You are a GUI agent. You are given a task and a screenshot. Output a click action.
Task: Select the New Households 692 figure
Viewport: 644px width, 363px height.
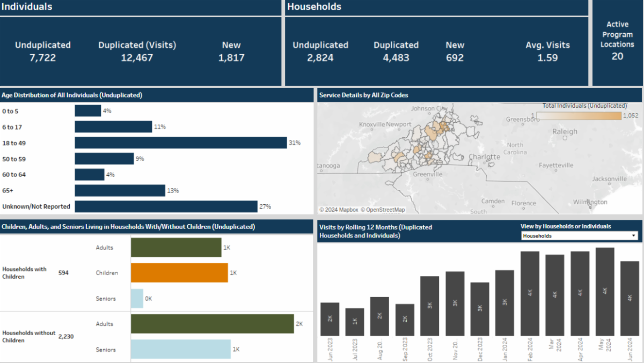[455, 57]
